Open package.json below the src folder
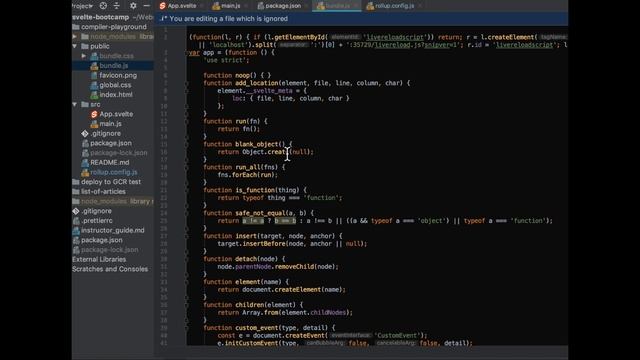This screenshot has width=640, height=360. click(x=111, y=143)
